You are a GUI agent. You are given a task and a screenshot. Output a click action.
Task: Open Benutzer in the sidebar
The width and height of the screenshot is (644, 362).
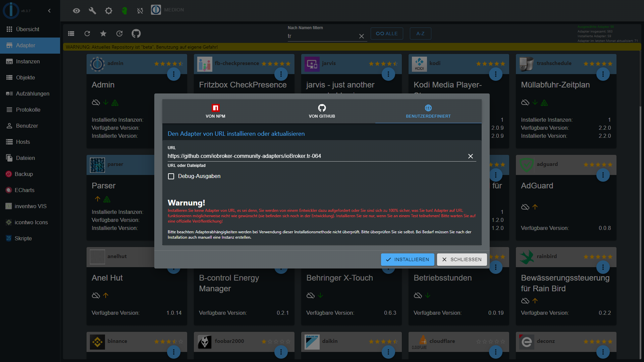click(30, 126)
